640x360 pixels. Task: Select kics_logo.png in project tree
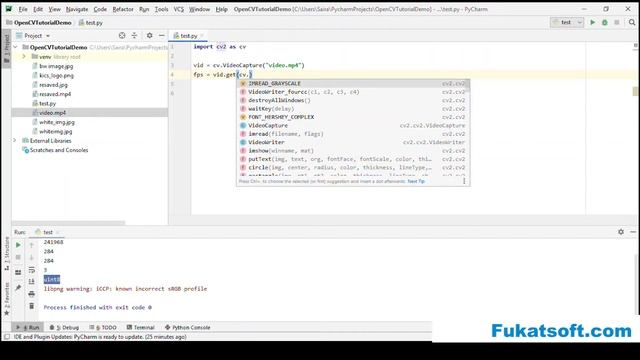point(56,76)
